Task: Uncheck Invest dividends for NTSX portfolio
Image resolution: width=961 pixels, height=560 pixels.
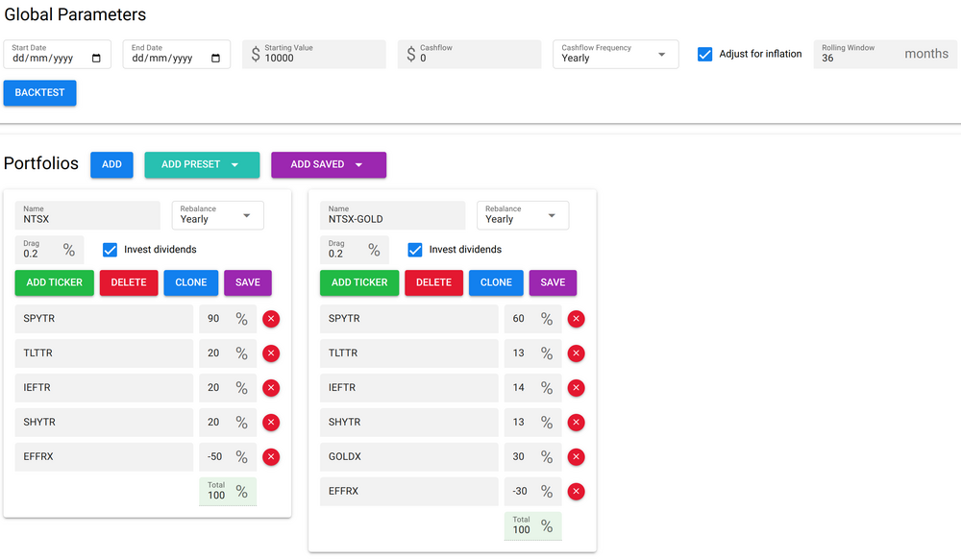Action: pyautogui.click(x=111, y=250)
